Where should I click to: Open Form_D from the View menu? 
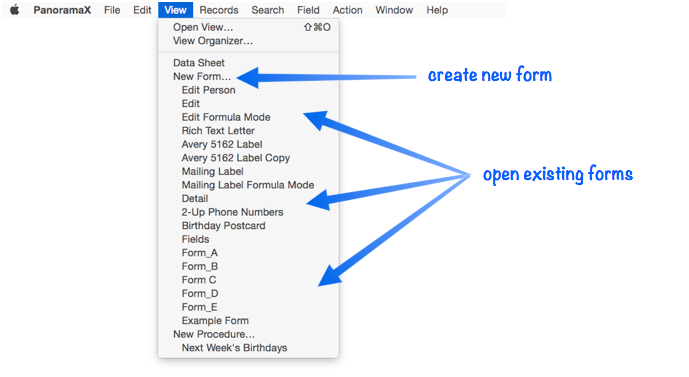(249, 294)
